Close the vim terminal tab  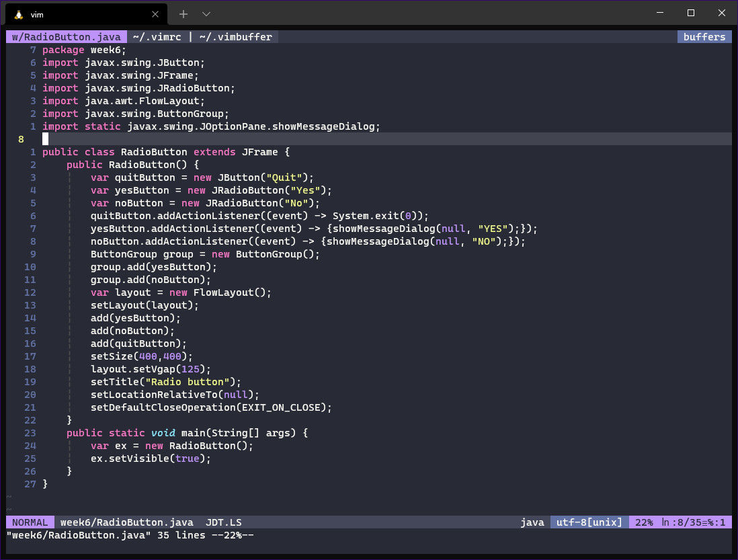pyautogui.click(x=155, y=14)
